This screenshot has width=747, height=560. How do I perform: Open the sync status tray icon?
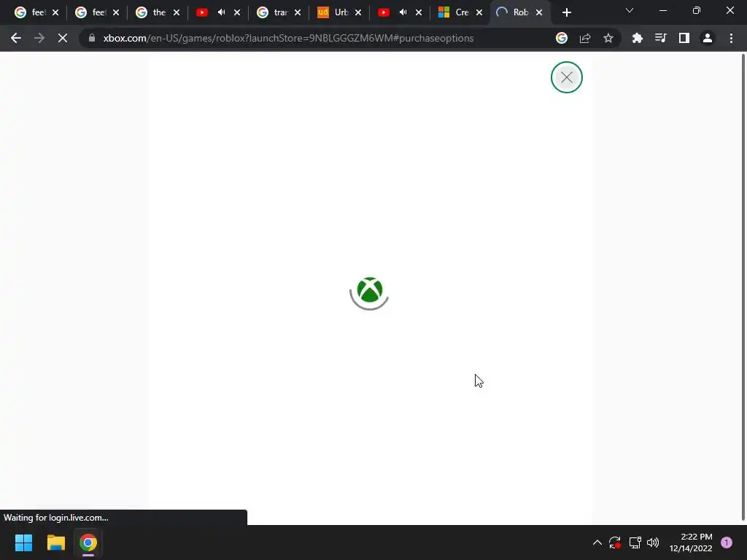point(614,542)
